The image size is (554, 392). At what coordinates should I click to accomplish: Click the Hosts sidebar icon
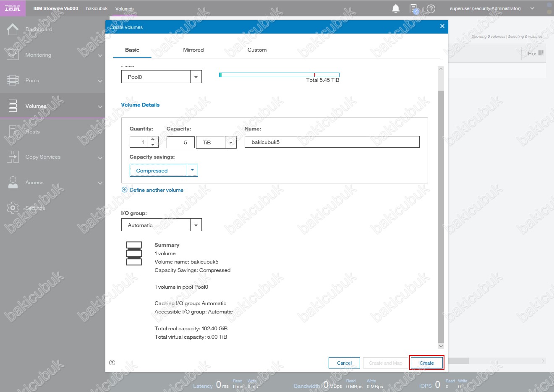(x=13, y=131)
